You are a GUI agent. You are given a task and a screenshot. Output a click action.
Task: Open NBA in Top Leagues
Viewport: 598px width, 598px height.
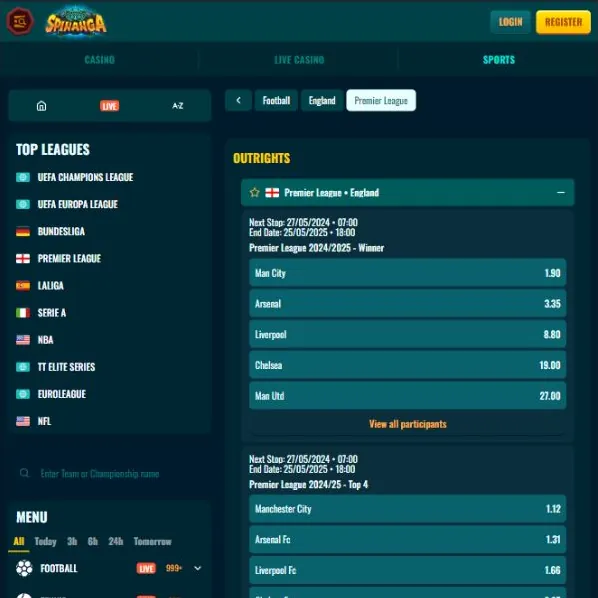tap(45, 340)
